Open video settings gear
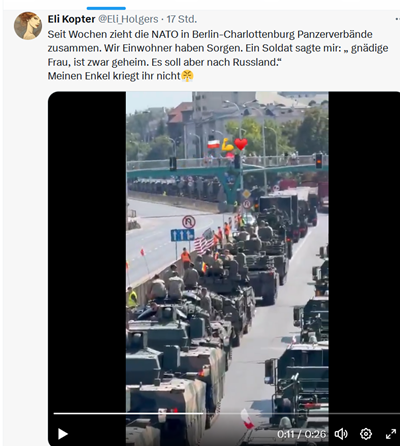400x446 pixels. (x=366, y=434)
